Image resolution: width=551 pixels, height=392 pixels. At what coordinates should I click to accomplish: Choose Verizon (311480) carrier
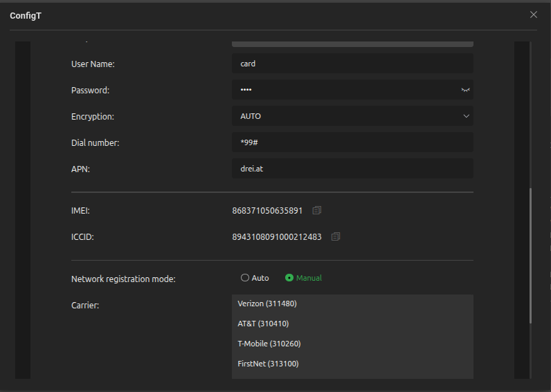[352, 304]
